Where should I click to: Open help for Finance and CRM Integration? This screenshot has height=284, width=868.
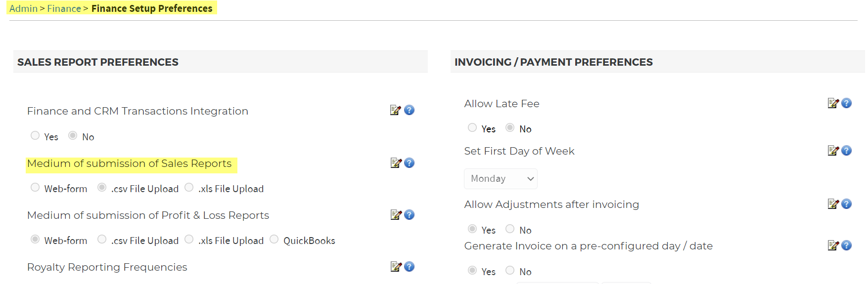409,110
